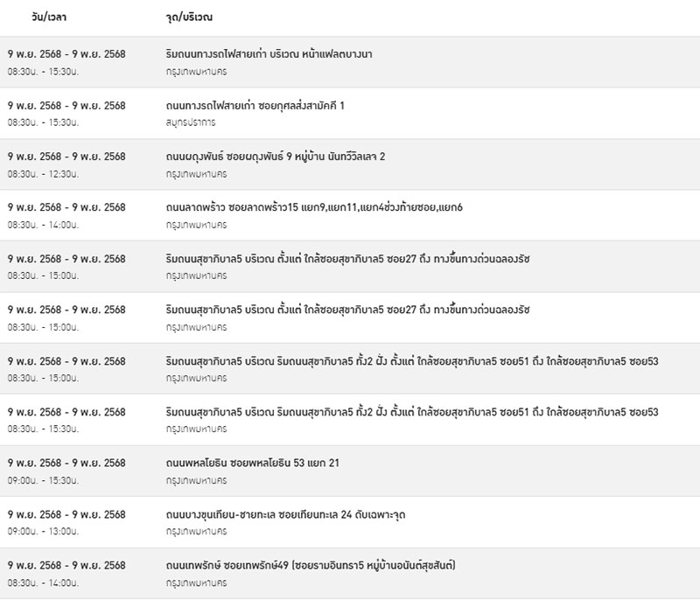Click the date beside the ซอยเทียนทะเล 24 row
Image resolution: width=700 pixels, height=600 pixels.
pyautogui.click(x=66, y=515)
